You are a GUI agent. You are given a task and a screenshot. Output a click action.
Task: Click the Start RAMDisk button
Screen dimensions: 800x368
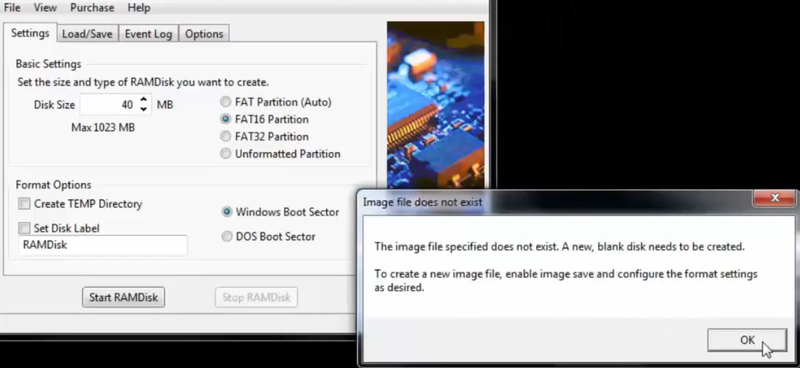(x=123, y=297)
